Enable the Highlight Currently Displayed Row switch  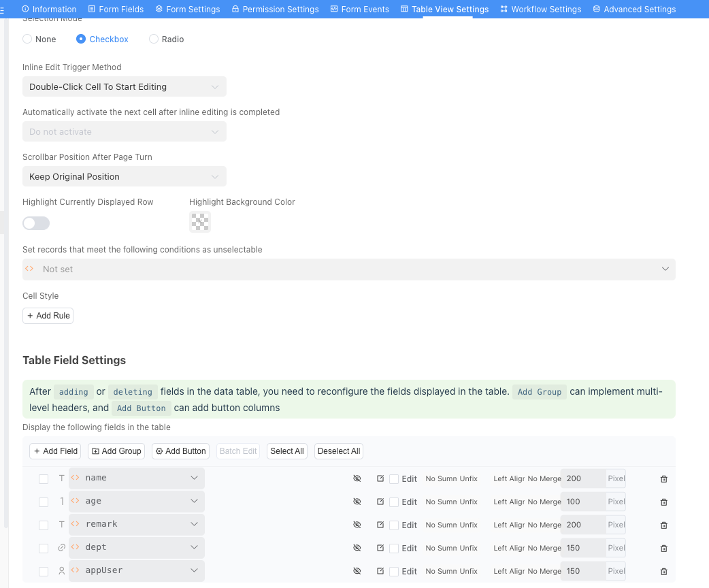(x=35, y=223)
